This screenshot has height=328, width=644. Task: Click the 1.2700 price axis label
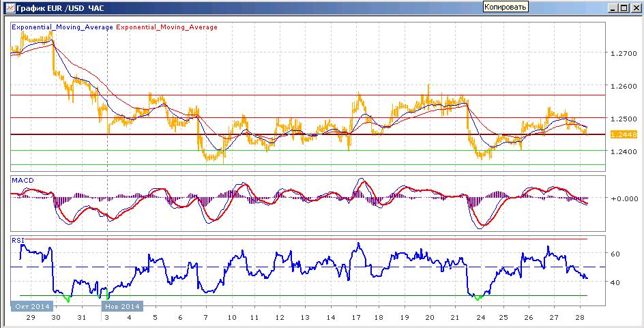(x=622, y=53)
